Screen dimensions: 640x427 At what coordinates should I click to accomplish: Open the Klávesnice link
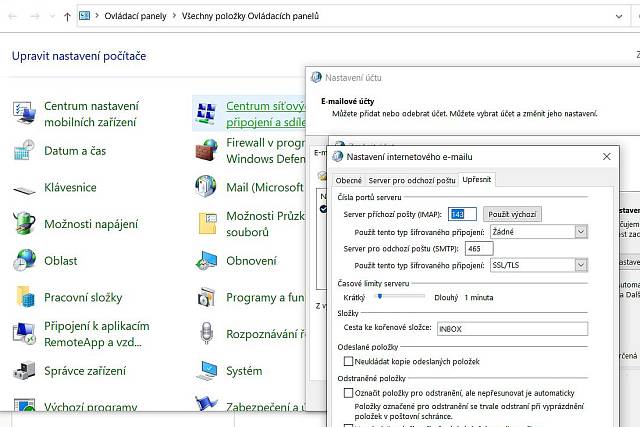click(70, 187)
